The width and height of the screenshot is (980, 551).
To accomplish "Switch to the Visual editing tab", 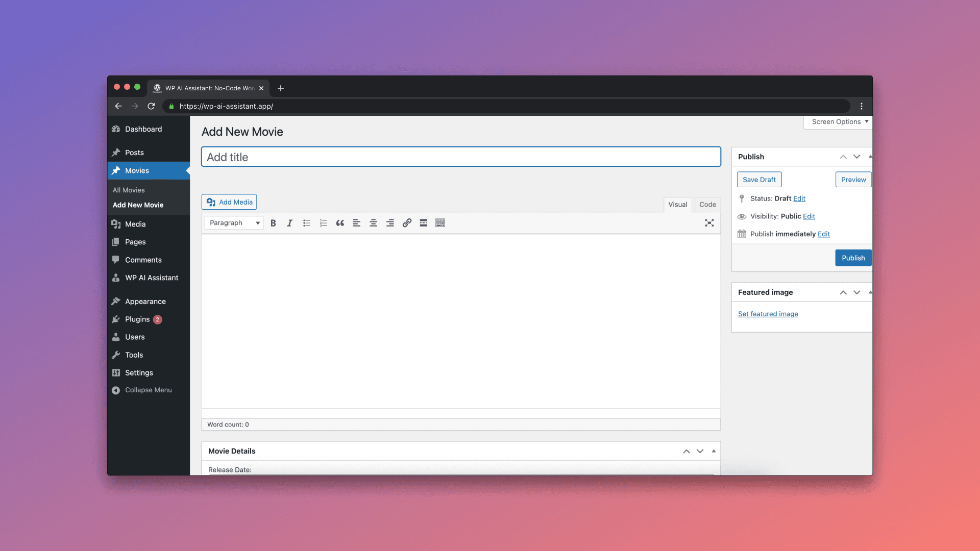I will pyautogui.click(x=677, y=204).
